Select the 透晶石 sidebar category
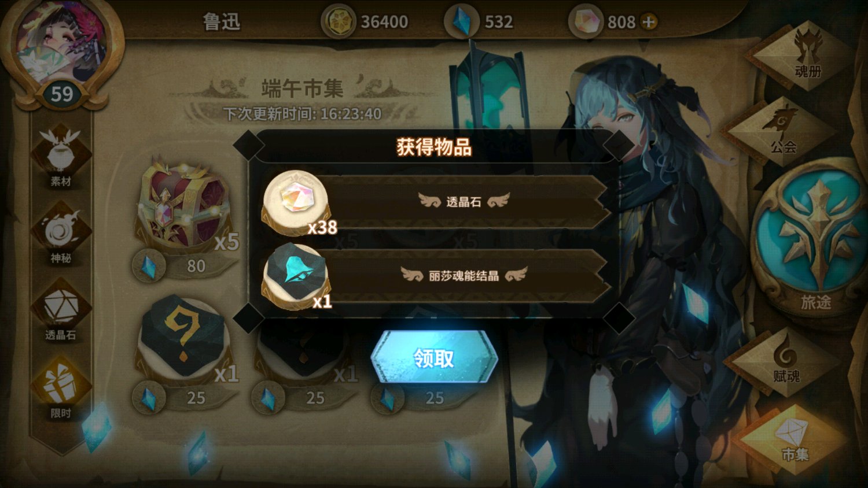This screenshot has width=868, height=488. [61, 311]
